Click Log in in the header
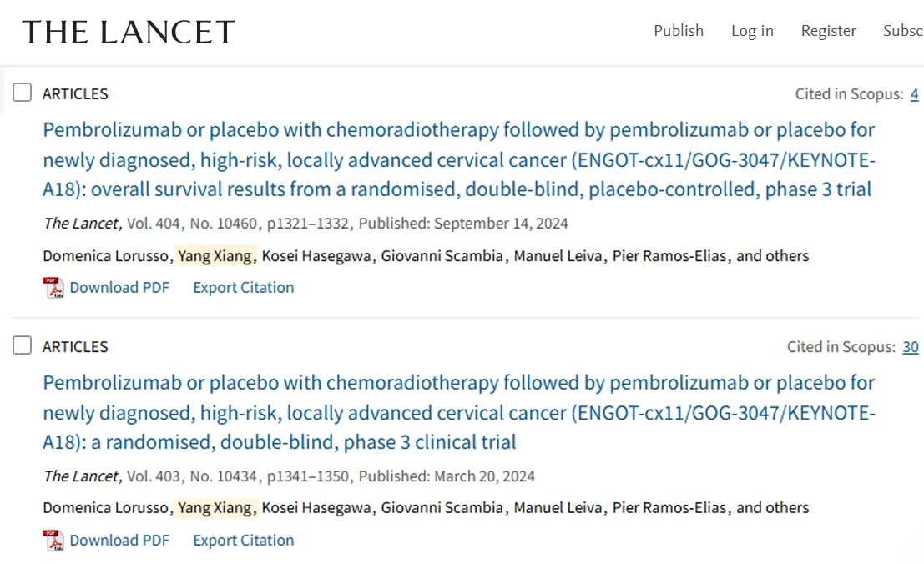924x564 pixels. [x=752, y=31]
